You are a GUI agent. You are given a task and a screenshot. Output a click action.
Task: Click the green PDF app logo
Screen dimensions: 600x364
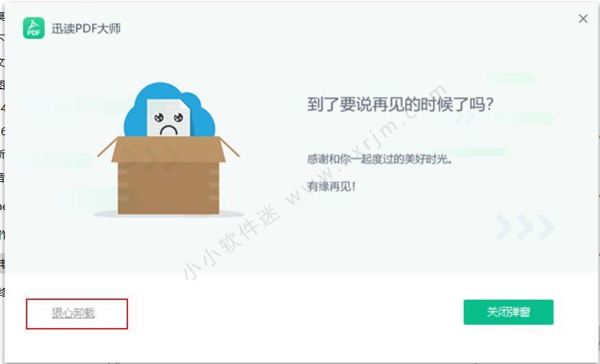(34, 28)
